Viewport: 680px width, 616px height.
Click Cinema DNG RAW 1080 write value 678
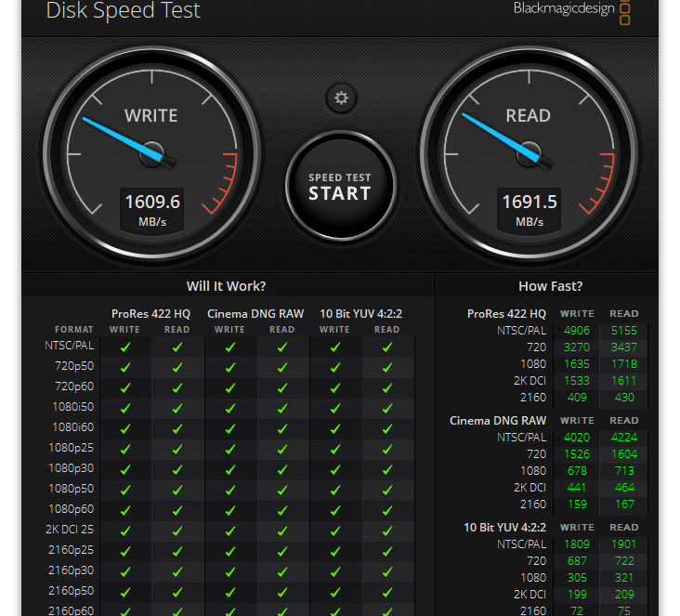click(x=577, y=471)
